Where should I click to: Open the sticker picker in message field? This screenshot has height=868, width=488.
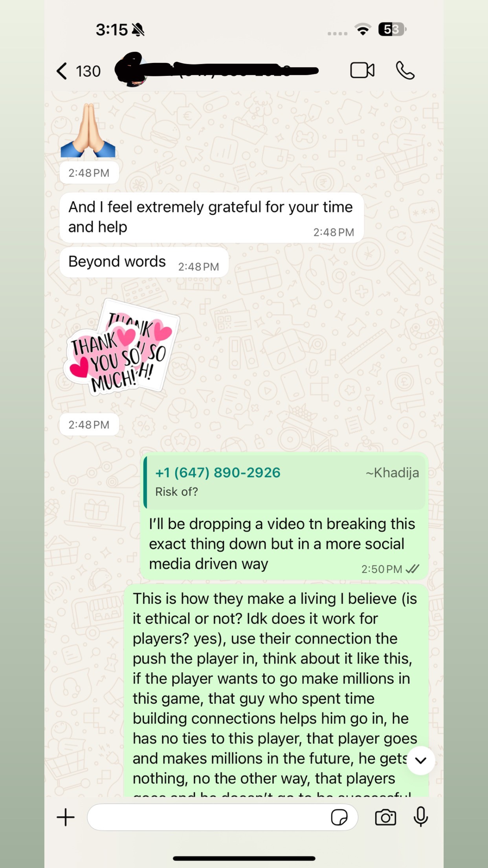tap(339, 818)
